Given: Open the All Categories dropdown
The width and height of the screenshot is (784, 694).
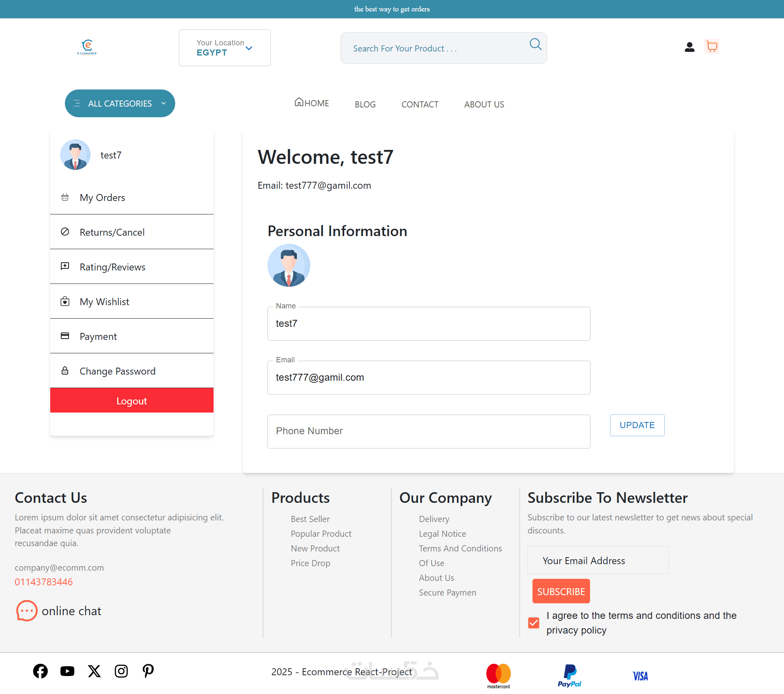Looking at the screenshot, I should 120,103.
